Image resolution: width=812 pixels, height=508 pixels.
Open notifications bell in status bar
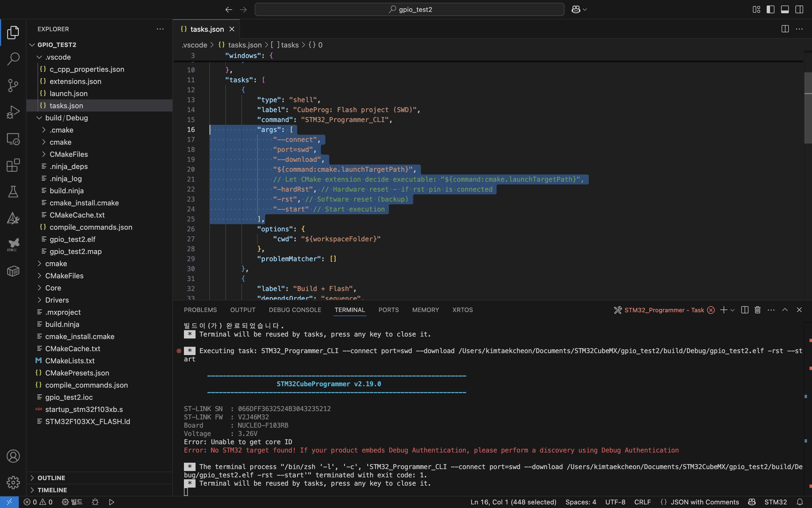(800, 502)
